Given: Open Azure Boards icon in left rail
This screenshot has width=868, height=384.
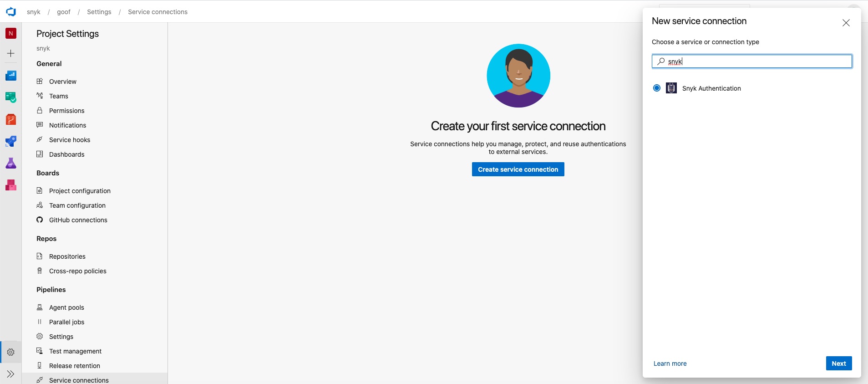Looking at the screenshot, I should pos(11,76).
